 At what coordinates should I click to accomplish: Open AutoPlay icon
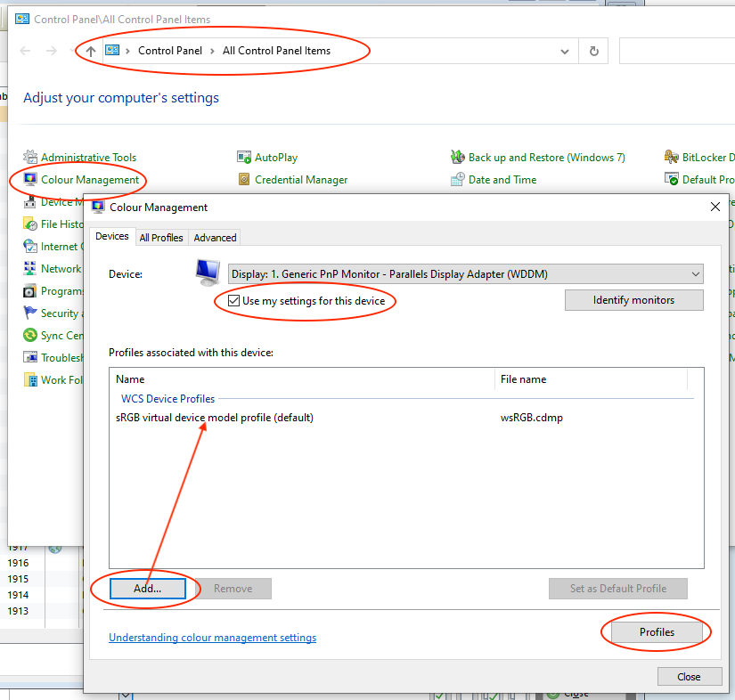pyautogui.click(x=244, y=157)
